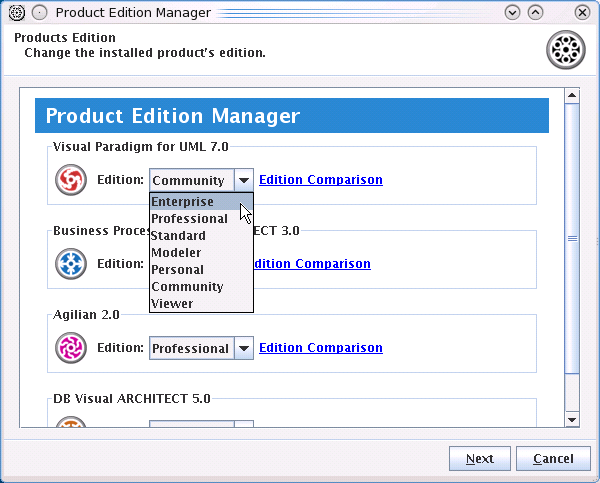The image size is (600, 483).
Task: Click the blue 'Product Edition Manager' banner title
Action: point(173,116)
